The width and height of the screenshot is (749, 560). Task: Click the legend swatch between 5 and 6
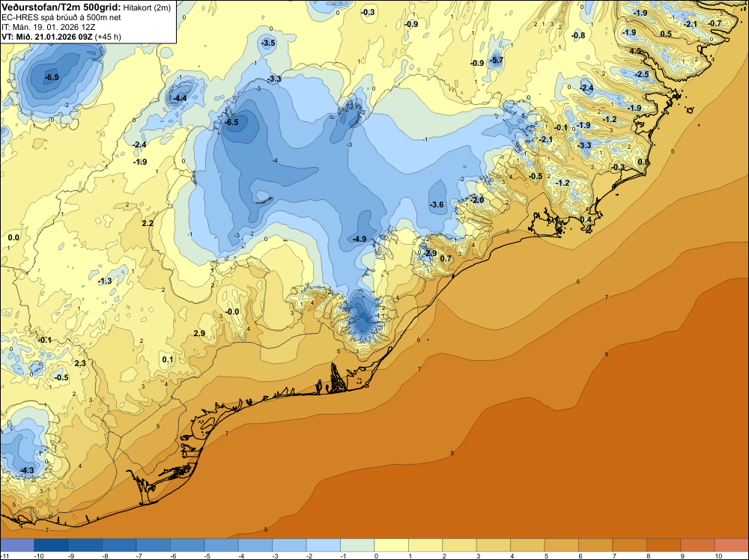click(562, 545)
